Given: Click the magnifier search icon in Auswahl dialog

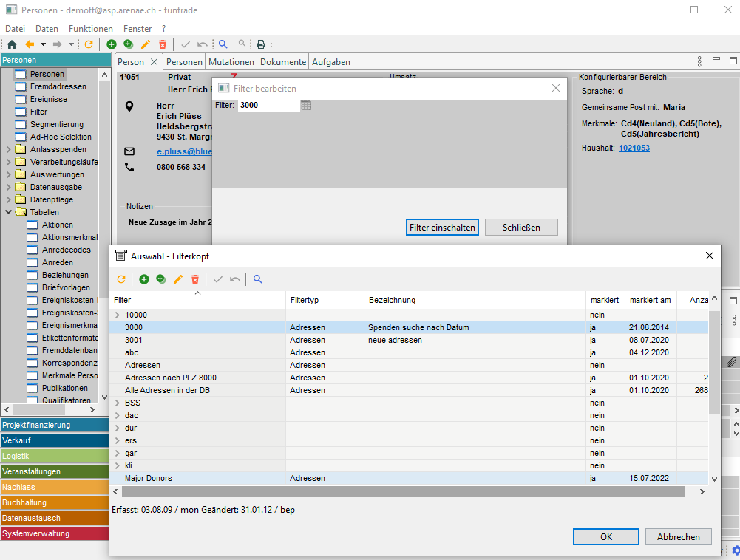Looking at the screenshot, I should click(x=258, y=279).
